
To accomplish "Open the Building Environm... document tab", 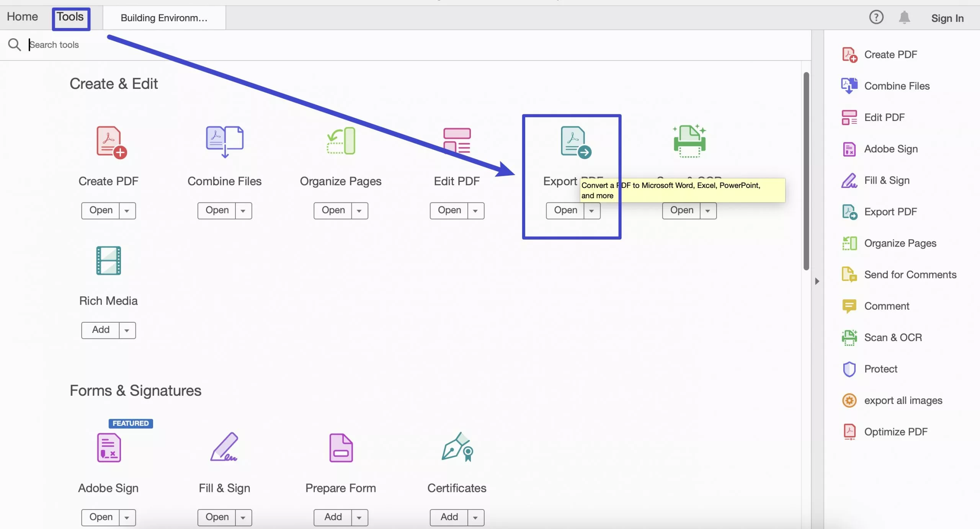I will coord(164,18).
